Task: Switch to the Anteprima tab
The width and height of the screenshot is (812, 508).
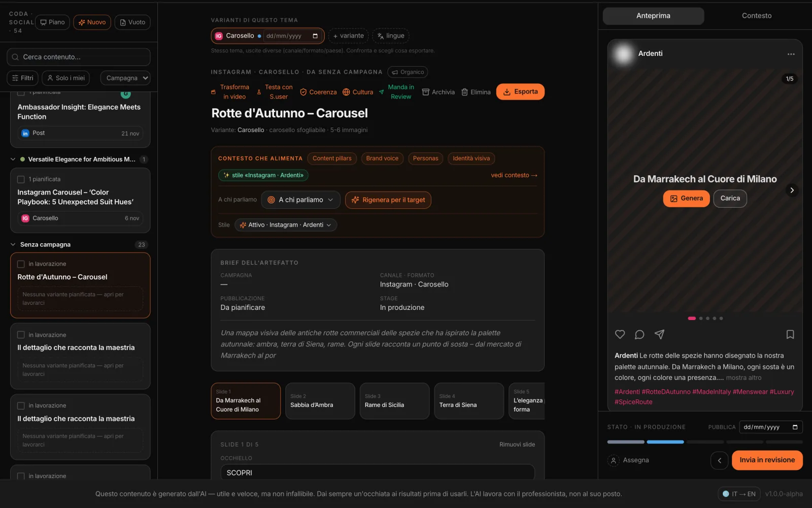Action: coord(653,16)
